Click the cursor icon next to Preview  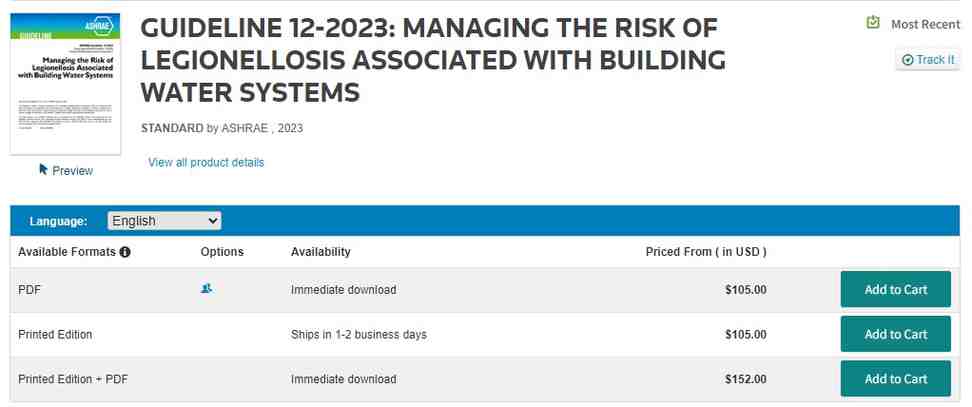(x=43, y=169)
